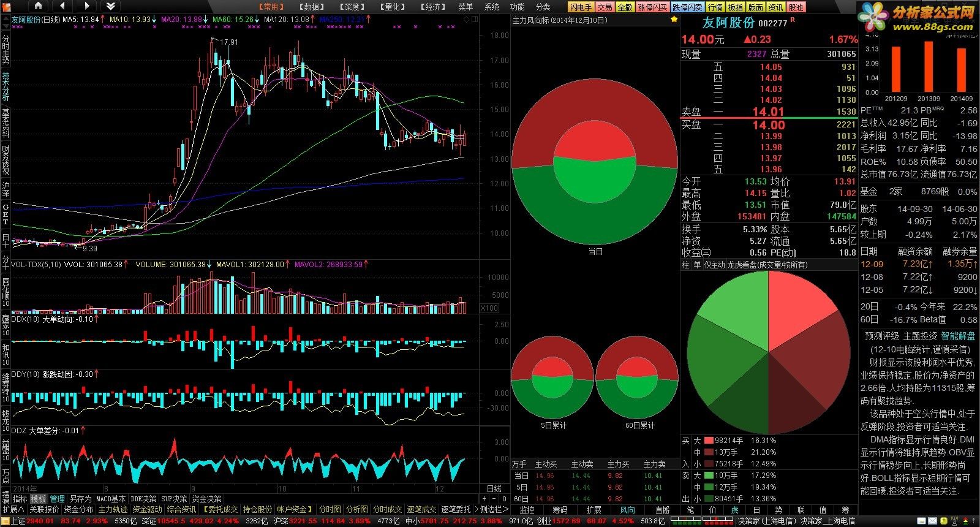
Task: Open the 主力轨迹 bottom tab
Action: click(x=113, y=509)
